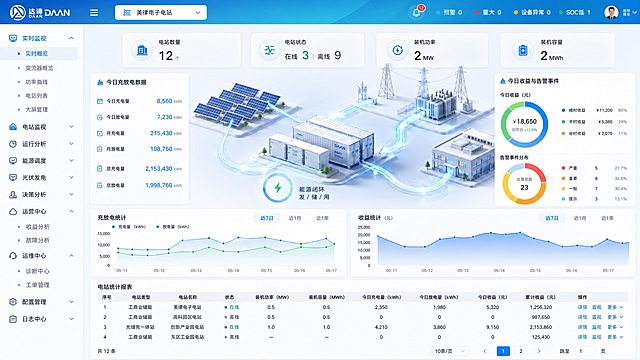640x360 pixels.
Task: Click the 总充电量 row icon
Action: [x=100, y=169]
